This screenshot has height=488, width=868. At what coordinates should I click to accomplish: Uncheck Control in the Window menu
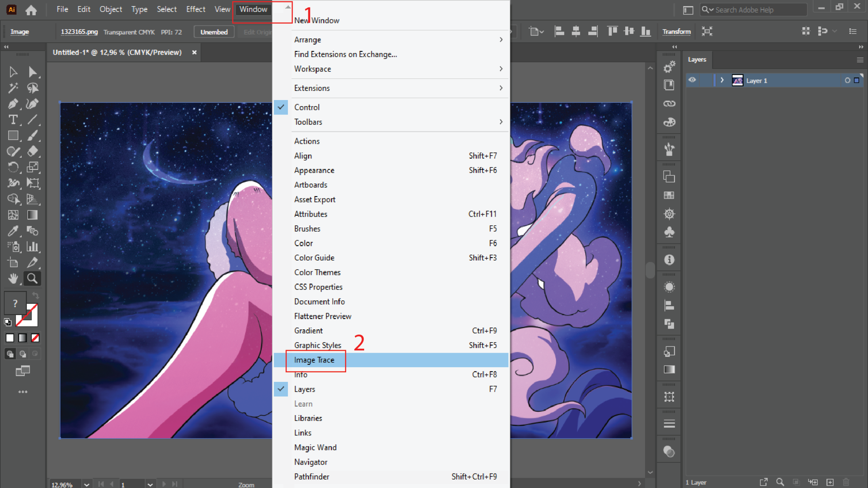pos(307,107)
